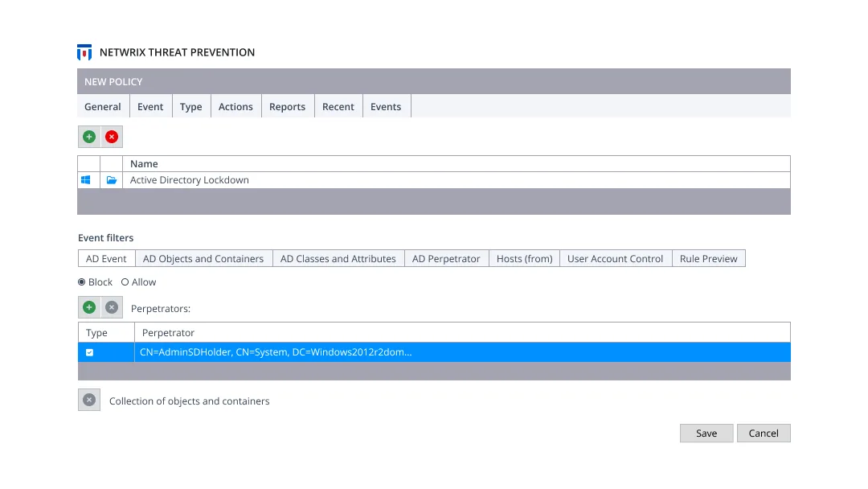868x489 pixels.
Task: Open User Account Control filter tab
Action: (616, 259)
